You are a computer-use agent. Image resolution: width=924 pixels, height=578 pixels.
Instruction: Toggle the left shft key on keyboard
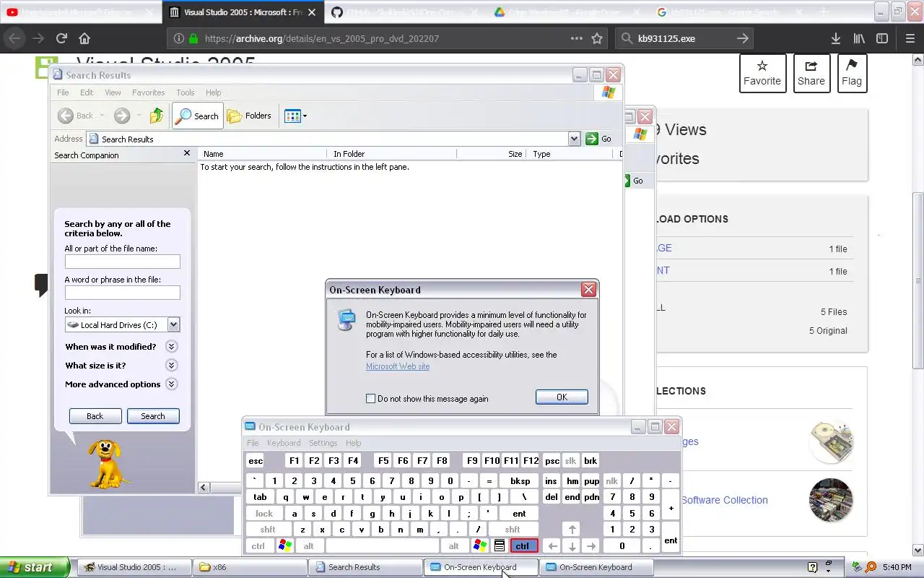click(268, 530)
